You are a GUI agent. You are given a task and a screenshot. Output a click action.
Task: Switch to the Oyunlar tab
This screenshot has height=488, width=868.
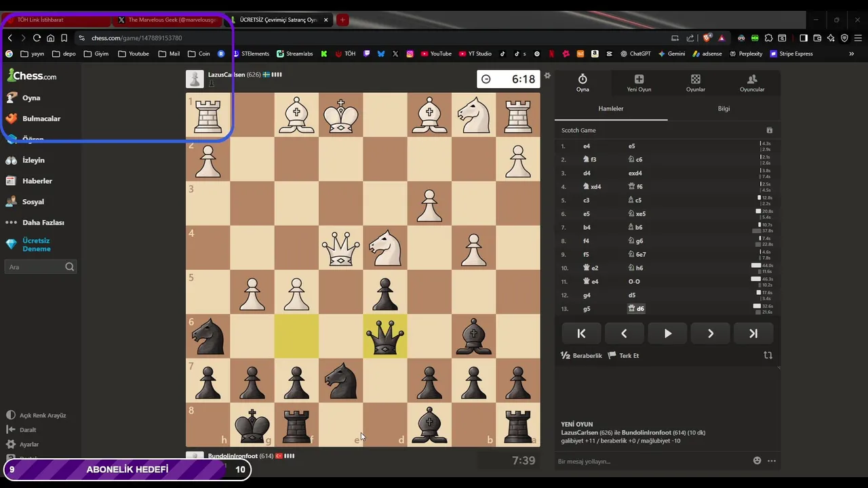coord(696,83)
